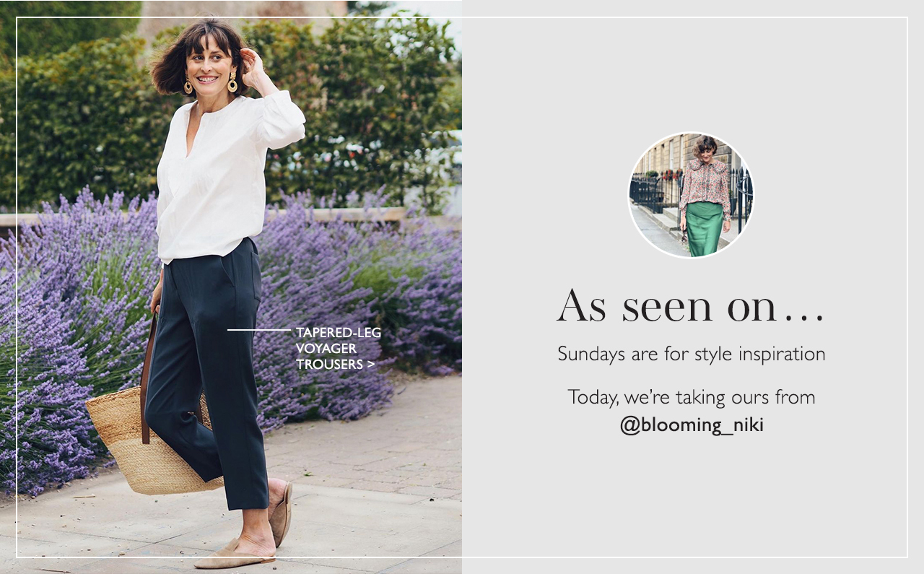Click the floral blouse in the round thumbnail
924x574 pixels.
pyautogui.click(x=705, y=184)
